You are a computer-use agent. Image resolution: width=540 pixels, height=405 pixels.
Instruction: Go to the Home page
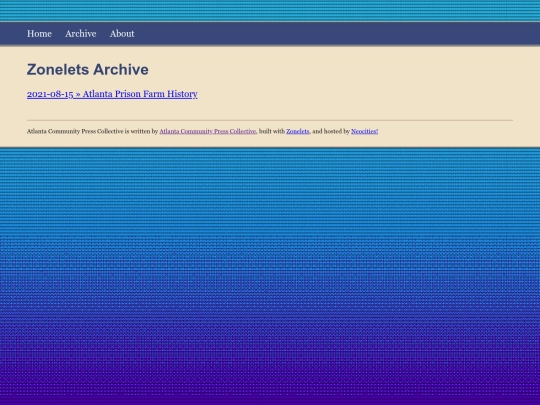[39, 34]
